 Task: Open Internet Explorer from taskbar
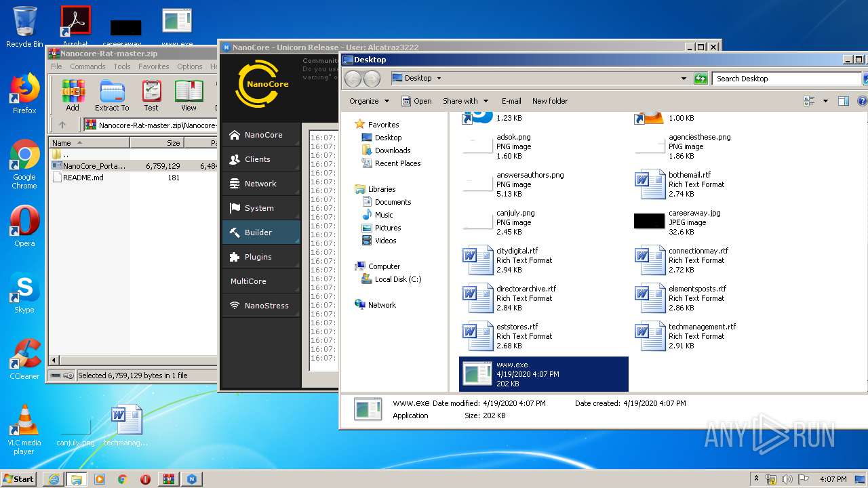(54, 479)
